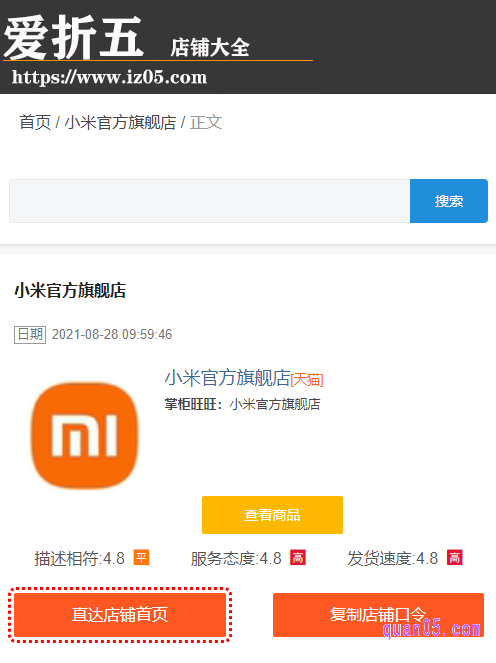Open the https://www.iz05.com header link
Image resolution: width=496 pixels, height=663 pixels.
click(110, 77)
